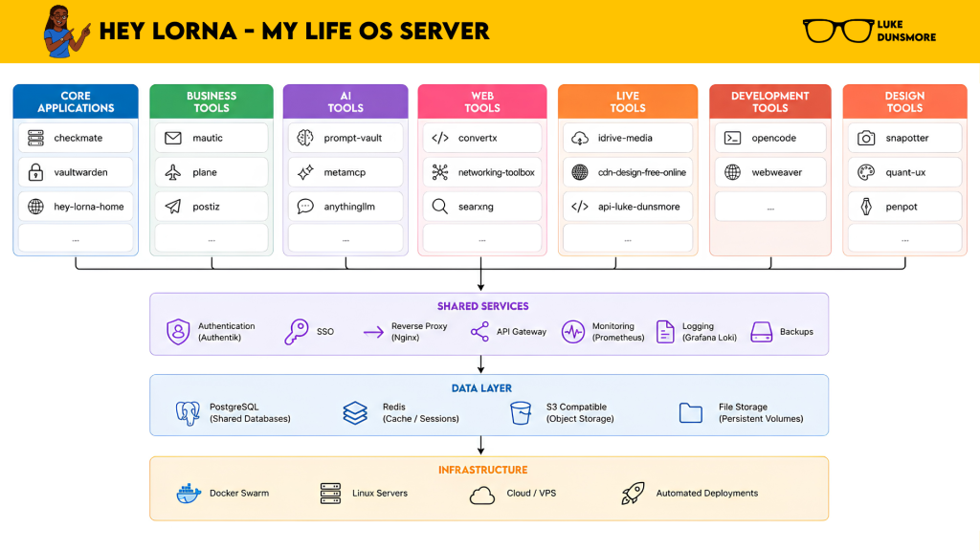Click the 'Luke Dunsmore' brand text

point(906,31)
